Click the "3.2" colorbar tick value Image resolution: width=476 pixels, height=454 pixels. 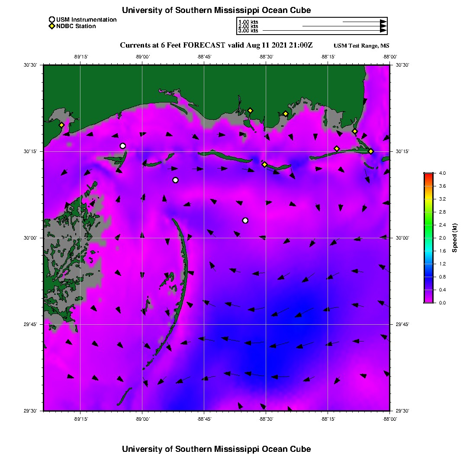tap(442, 199)
